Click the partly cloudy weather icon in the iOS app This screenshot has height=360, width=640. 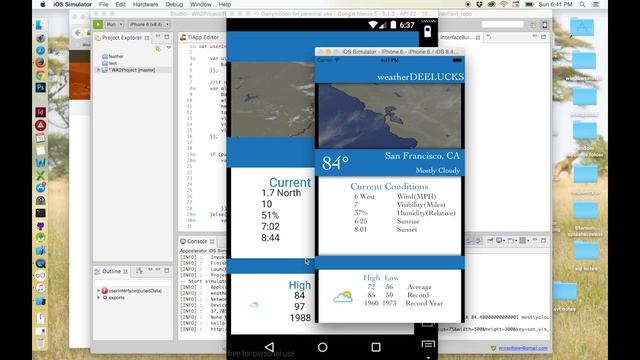coord(343,296)
